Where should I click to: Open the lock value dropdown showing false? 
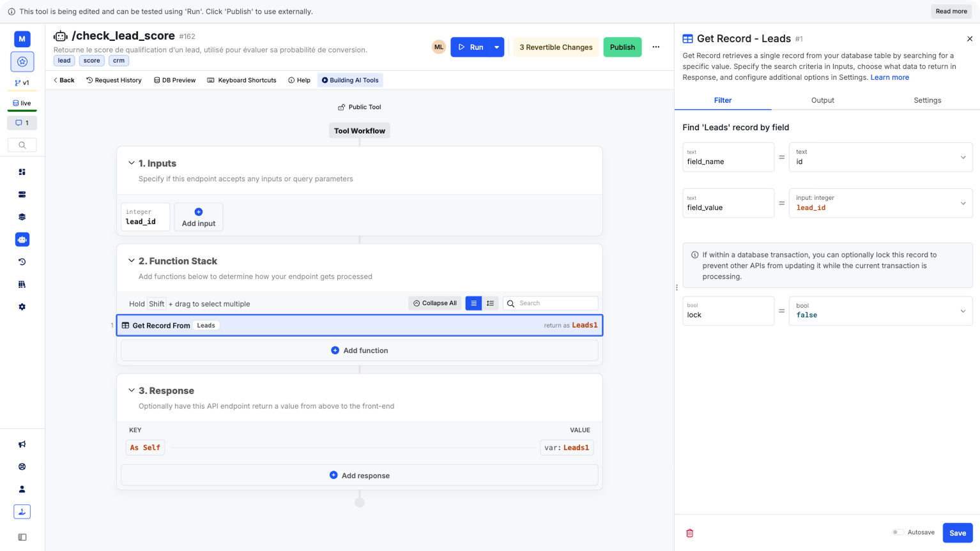coord(881,311)
